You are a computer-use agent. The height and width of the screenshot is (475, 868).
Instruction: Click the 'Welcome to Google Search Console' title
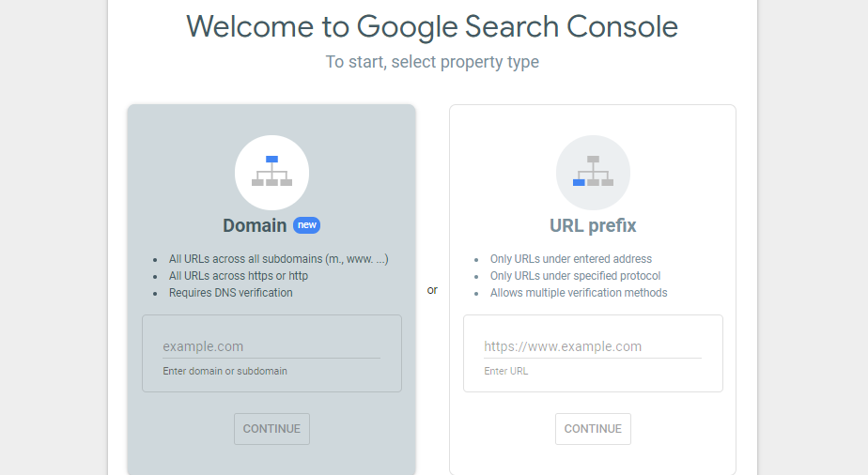432,26
